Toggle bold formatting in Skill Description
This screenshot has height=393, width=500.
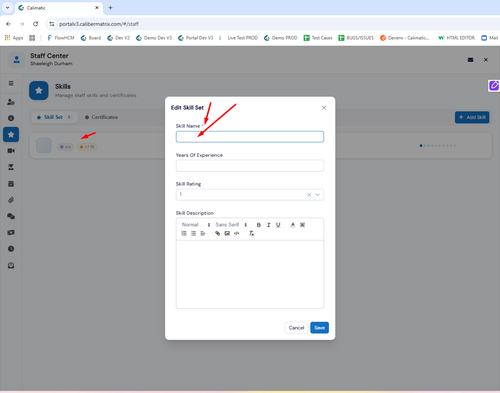click(x=259, y=225)
